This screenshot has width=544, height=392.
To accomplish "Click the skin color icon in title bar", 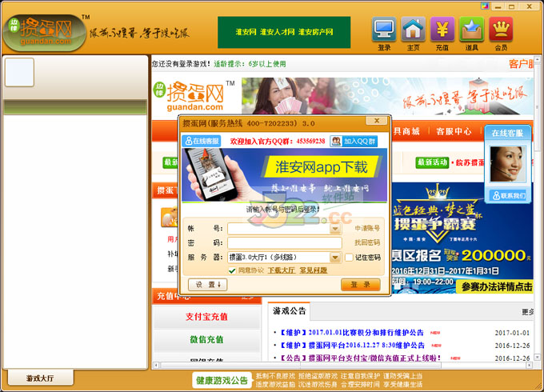I will [485, 6].
